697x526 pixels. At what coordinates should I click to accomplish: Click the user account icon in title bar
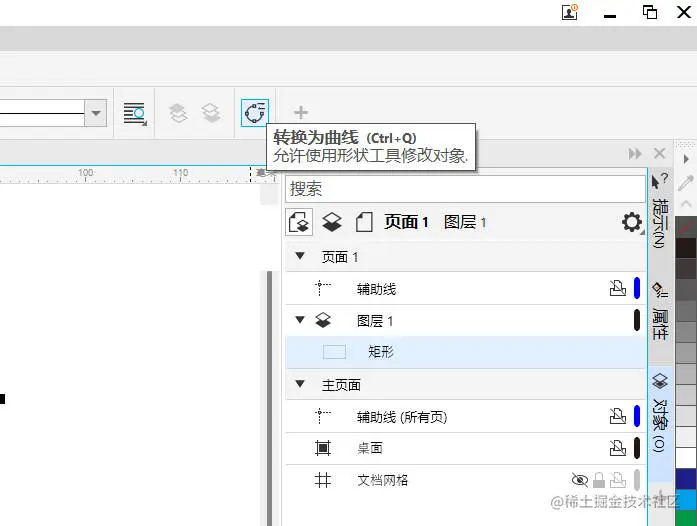tap(569, 12)
